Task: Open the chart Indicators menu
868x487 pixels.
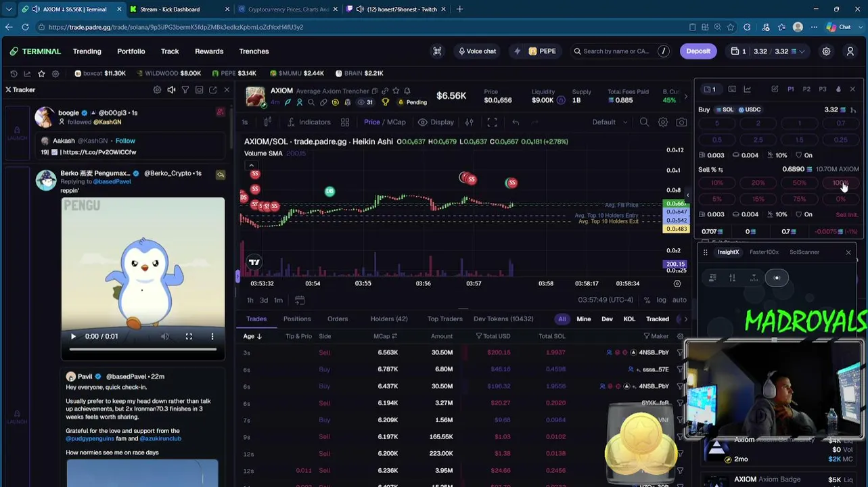Action: [x=309, y=122]
